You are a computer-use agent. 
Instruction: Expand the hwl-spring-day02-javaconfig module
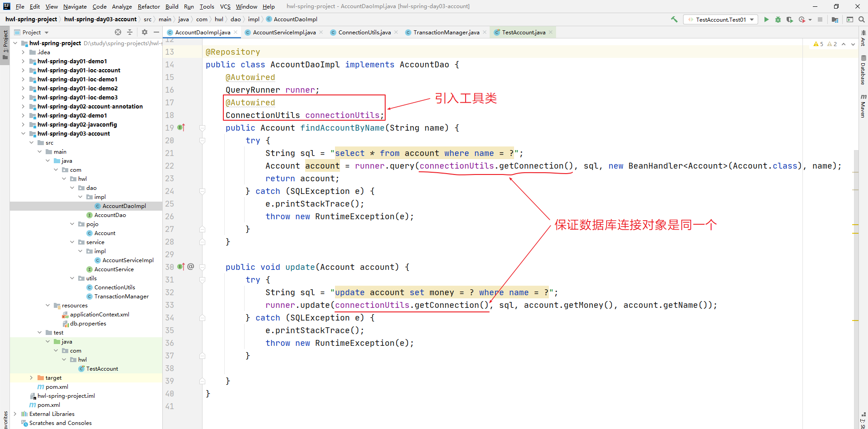click(23, 124)
